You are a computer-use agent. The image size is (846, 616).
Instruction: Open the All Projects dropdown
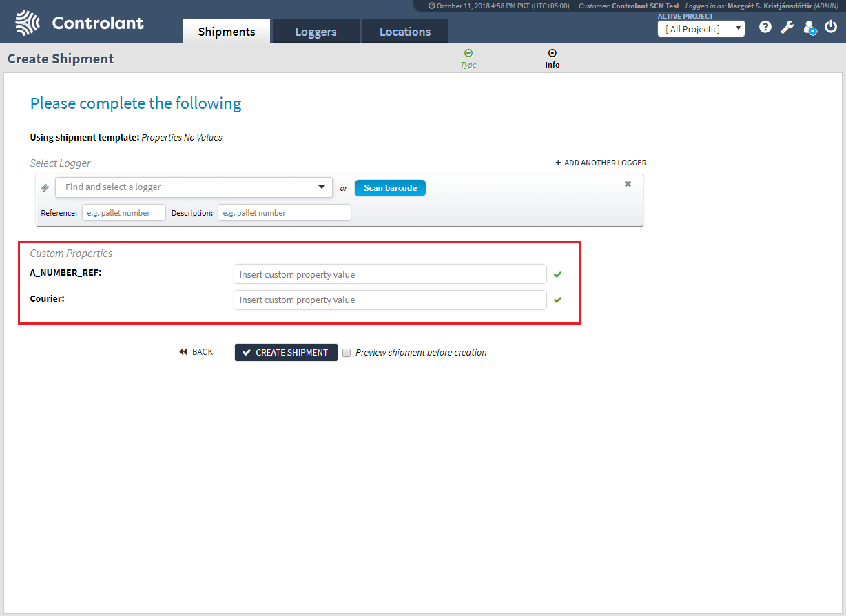pyautogui.click(x=701, y=29)
